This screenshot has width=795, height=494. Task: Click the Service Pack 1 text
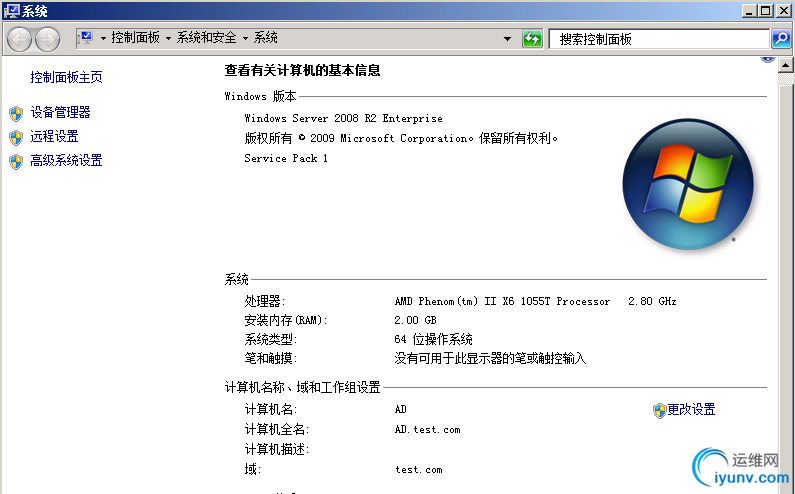pos(286,158)
